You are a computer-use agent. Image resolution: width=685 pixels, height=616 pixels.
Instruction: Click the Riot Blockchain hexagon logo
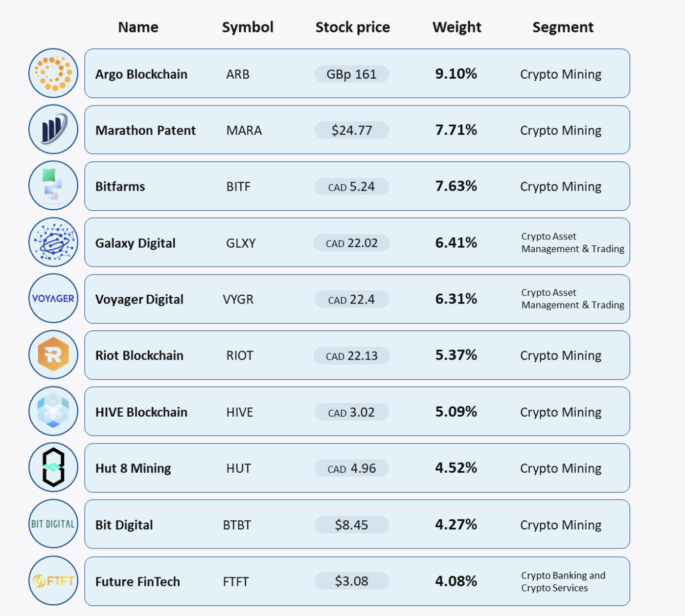[x=53, y=354]
